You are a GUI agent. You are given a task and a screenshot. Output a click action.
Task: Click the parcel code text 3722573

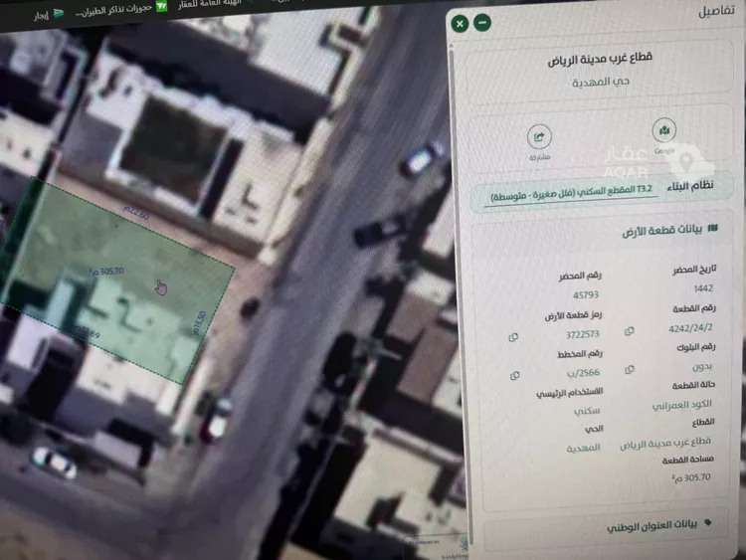[x=582, y=334]
